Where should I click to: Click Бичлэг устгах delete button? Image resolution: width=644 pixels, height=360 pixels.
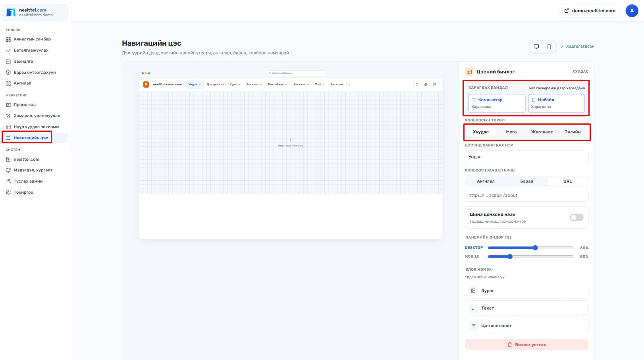(x=526, y=345)
